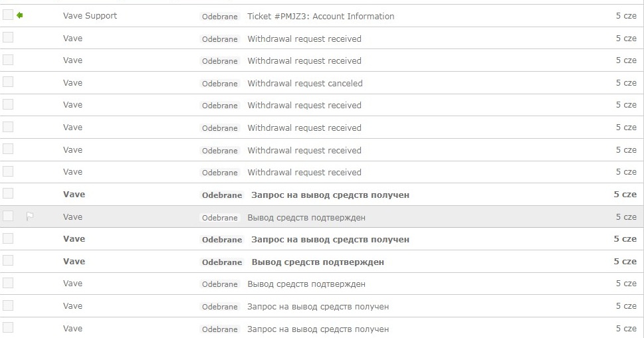Click Odebrane tag on the last email row

point(220,329)
